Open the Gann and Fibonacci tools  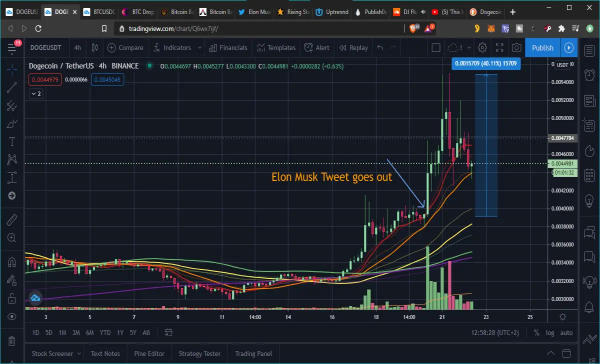[12, 105]
